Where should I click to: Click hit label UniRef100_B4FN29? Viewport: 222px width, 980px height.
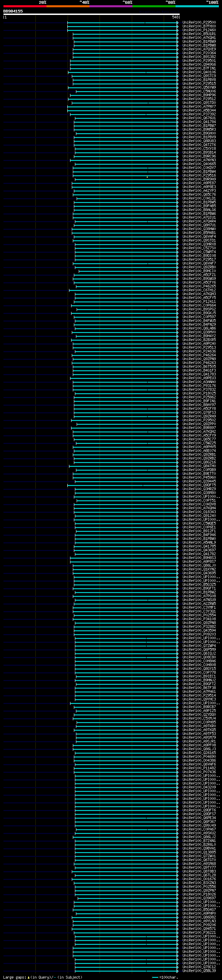click(x=199, y=324)
